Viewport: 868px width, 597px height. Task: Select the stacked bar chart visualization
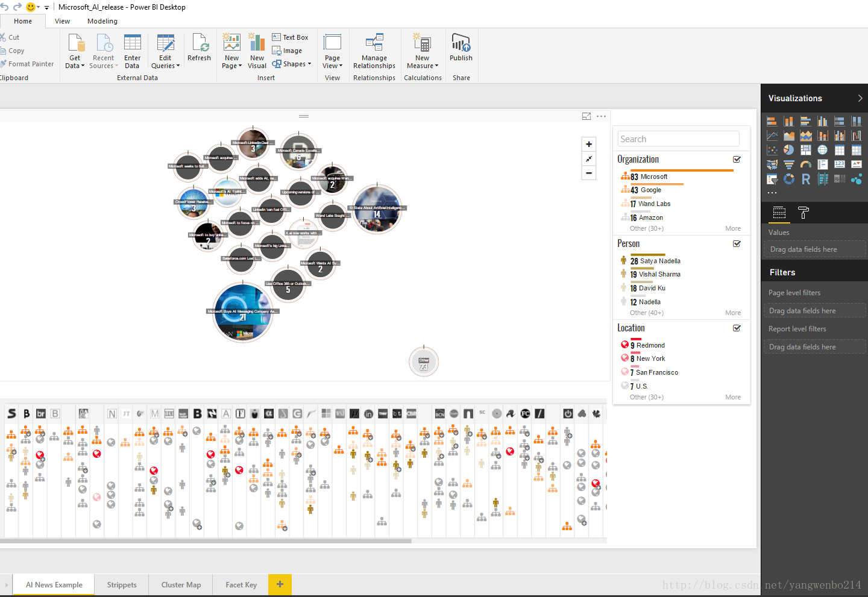tap(772, 121)
